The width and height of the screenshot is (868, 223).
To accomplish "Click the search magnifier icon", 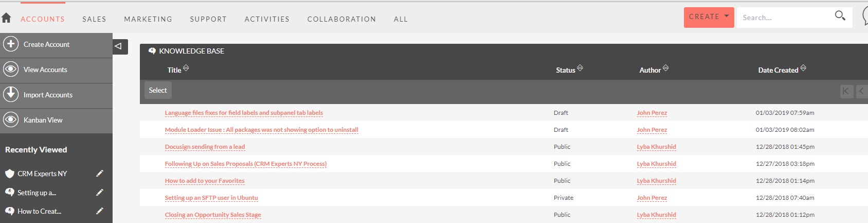I will (x=840, y=16).
